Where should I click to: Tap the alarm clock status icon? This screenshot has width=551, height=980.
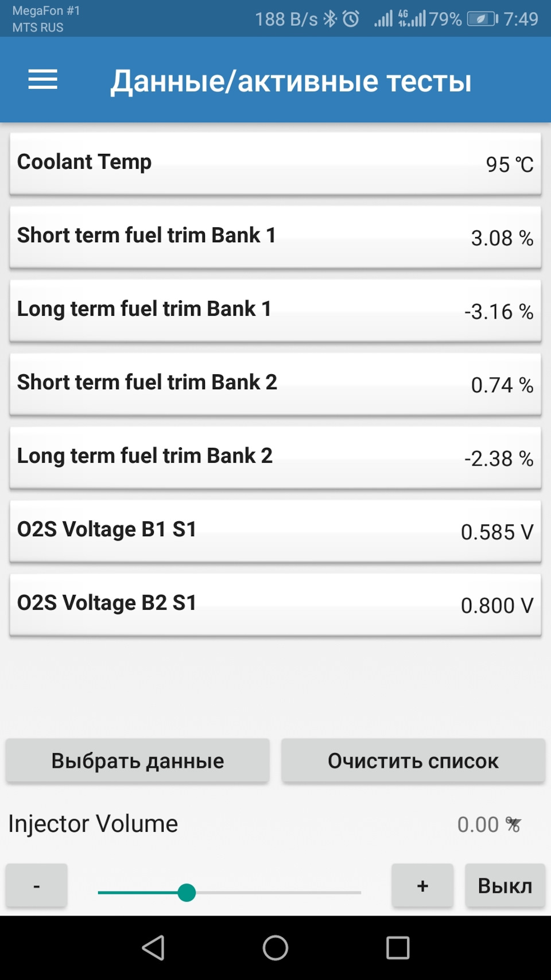tap(351, 19)
